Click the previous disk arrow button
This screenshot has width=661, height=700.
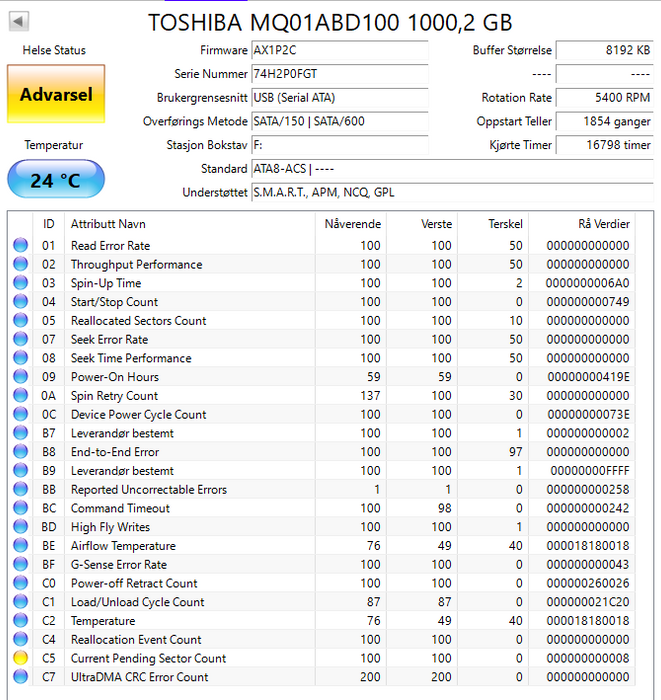[x=19, y=21]
